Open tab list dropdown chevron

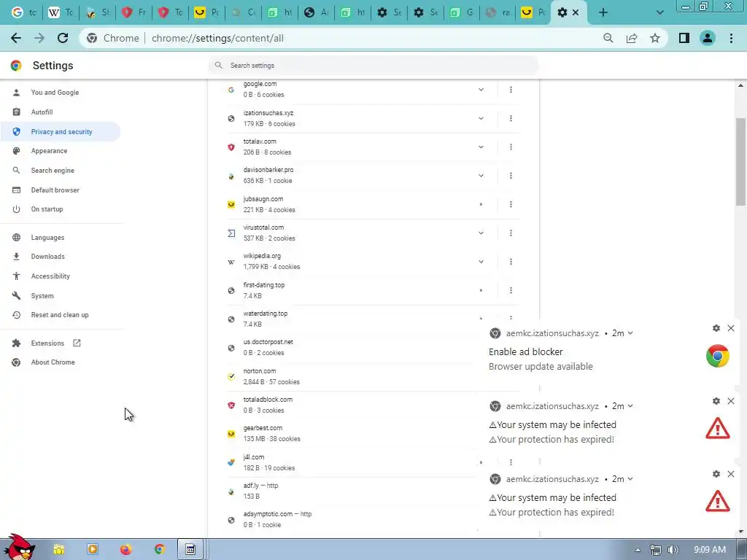click(x=659, y=12)
